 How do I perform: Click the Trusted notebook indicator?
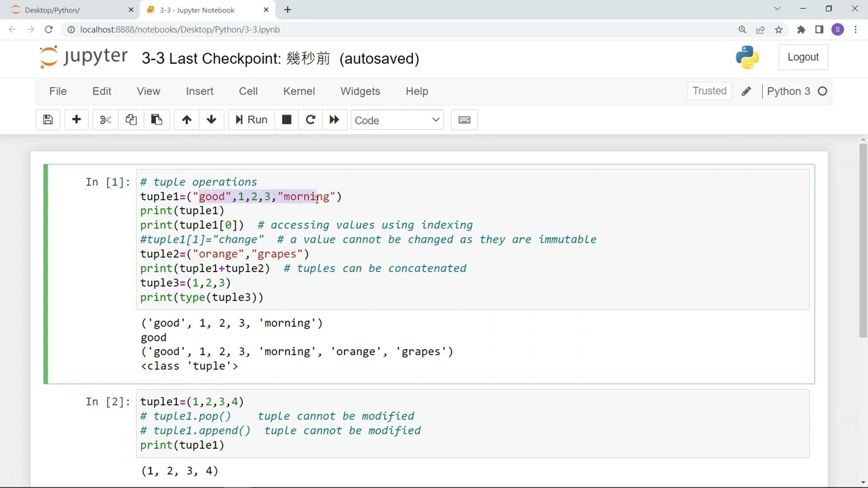coord(709,91)
